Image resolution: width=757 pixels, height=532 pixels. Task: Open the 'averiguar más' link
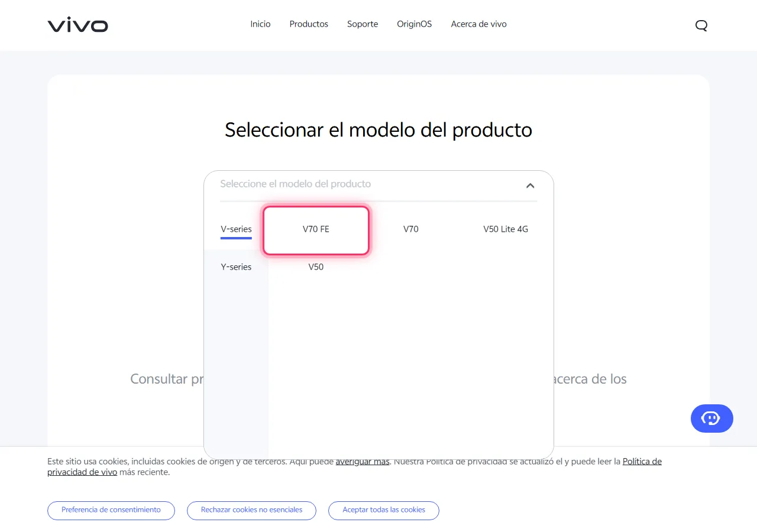[x=363, y=462]
